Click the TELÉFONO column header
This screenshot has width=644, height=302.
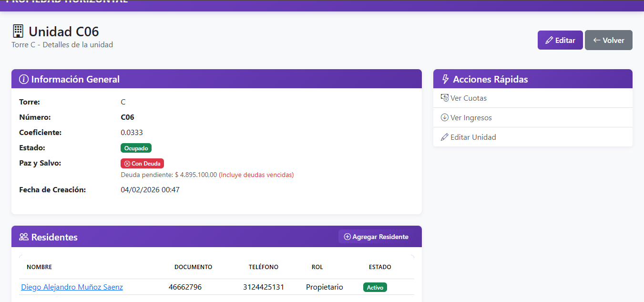[x=263, y=267]
